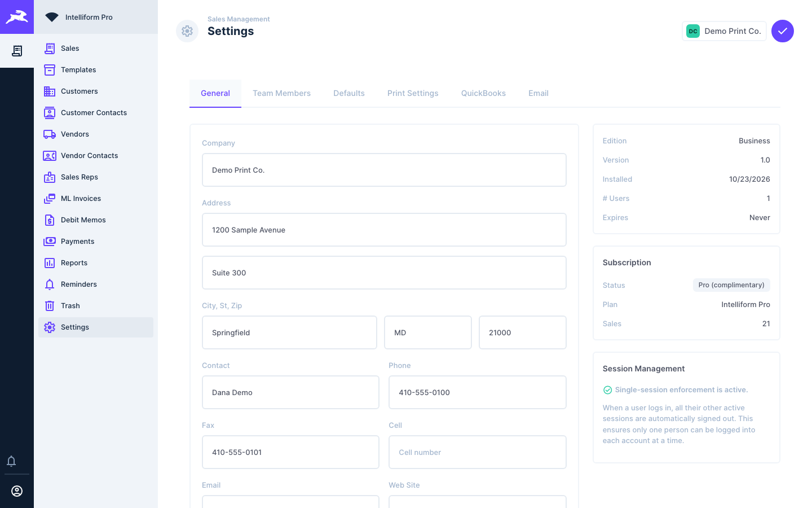
Task: Click the Cell number field
Action: (x=478, y=452)
